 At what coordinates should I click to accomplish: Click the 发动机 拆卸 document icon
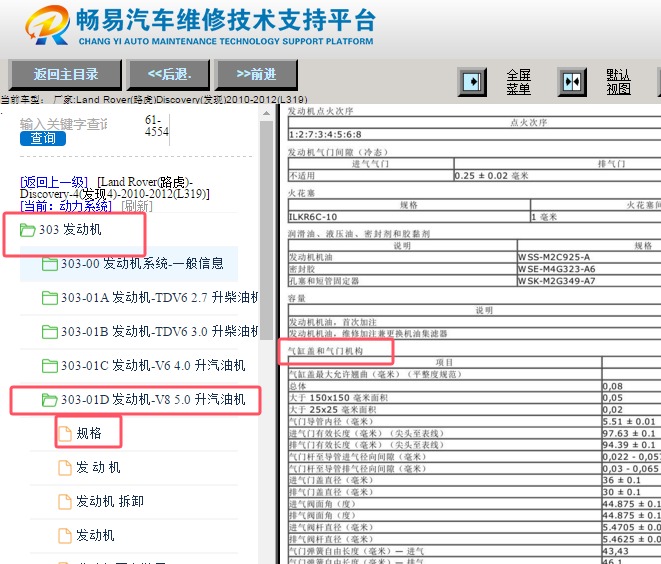pos(64,502)
